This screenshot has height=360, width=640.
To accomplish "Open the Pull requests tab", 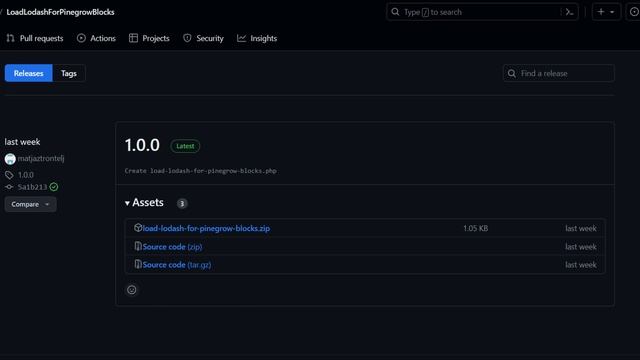I will click(35, 38).
